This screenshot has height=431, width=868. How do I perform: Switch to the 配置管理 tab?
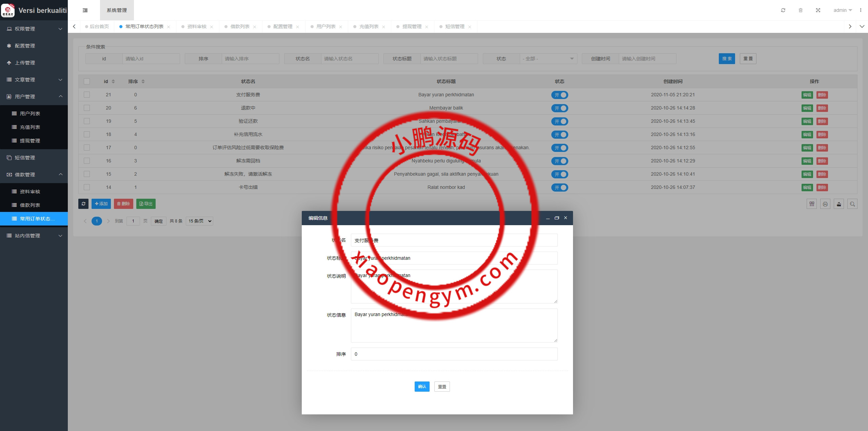pos(283,26)
